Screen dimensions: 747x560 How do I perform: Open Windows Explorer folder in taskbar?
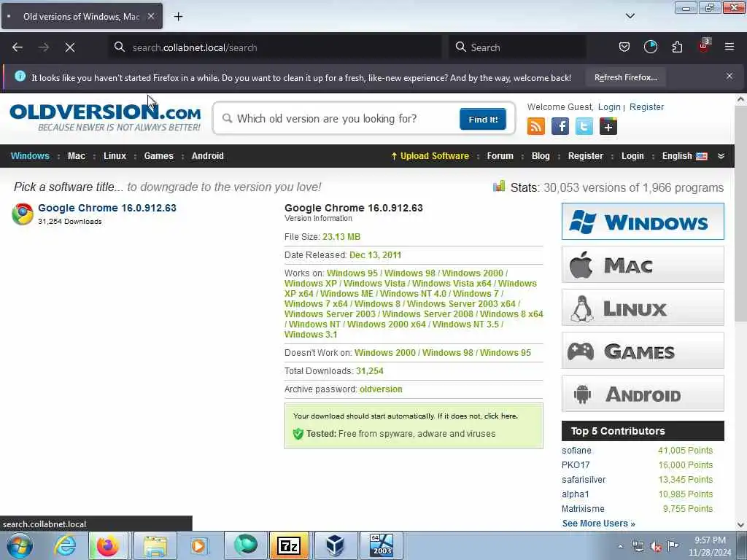point(155,545)
